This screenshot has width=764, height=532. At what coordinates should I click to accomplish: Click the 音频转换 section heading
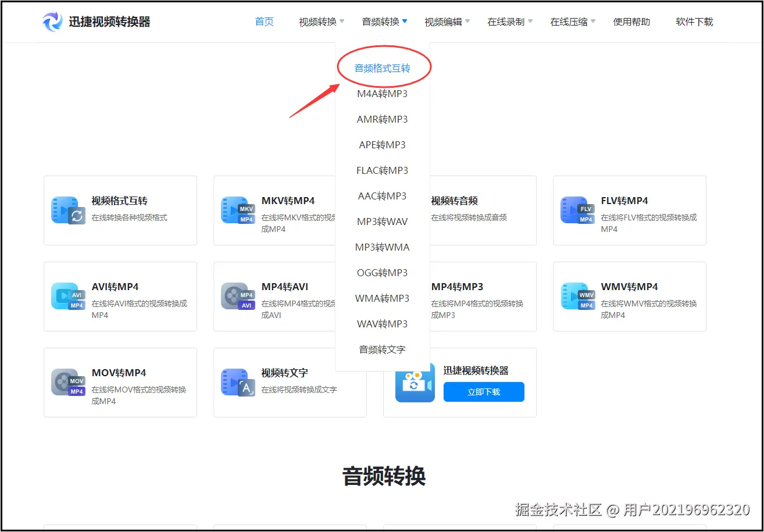pyautogui.click(x=384, y=476)
